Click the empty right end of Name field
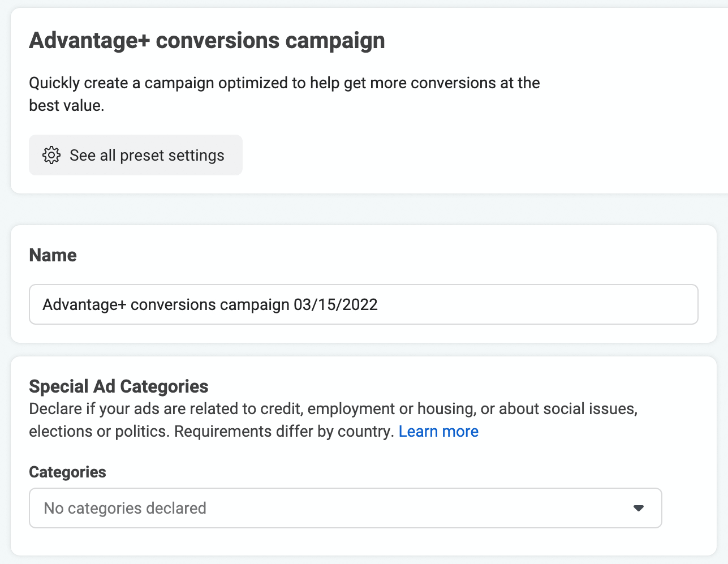728x564 pixels. (x=537, y=304)
